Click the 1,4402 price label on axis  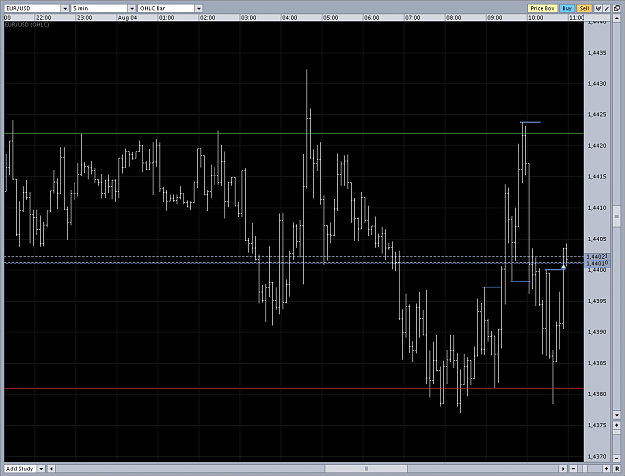(x=597, y=256)
